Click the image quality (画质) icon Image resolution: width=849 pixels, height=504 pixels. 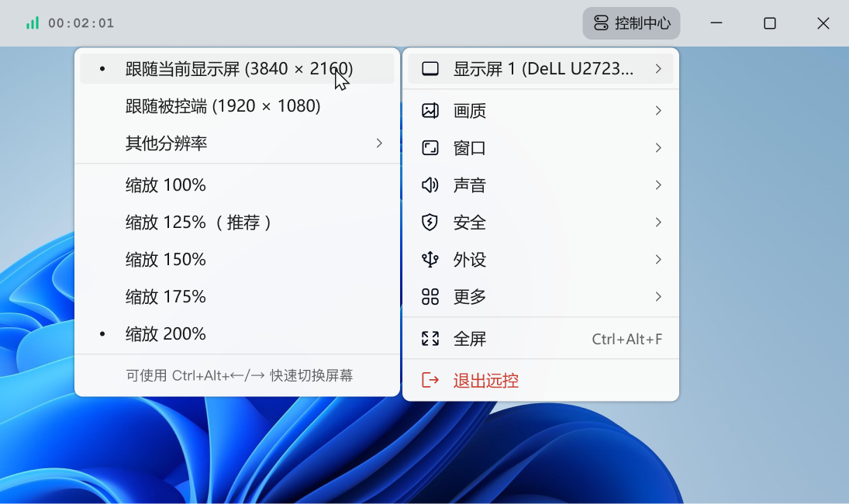point(430,111)
